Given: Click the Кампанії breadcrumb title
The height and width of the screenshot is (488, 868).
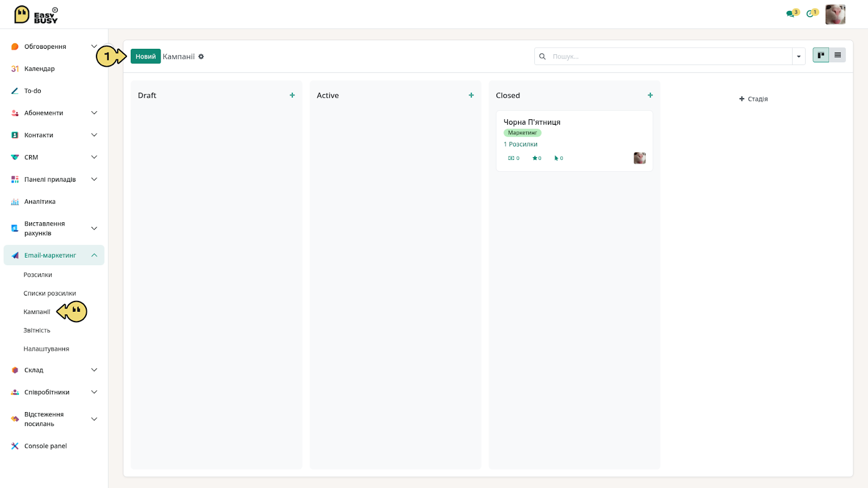Looking at the screenshot, I should [178, 56].
